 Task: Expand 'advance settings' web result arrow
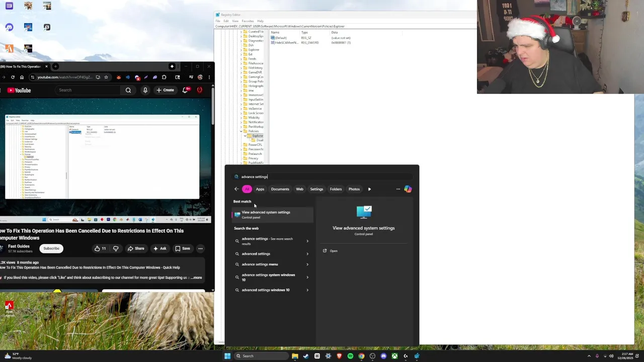307,241
